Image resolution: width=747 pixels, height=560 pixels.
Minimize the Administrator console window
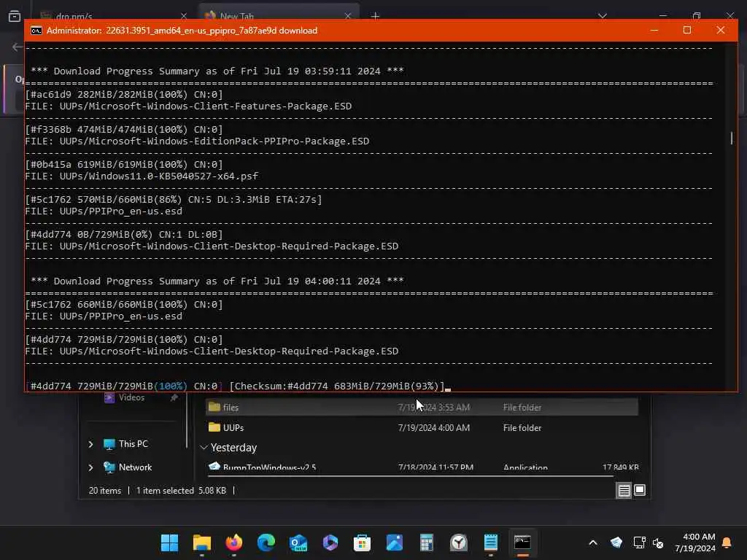654,30
